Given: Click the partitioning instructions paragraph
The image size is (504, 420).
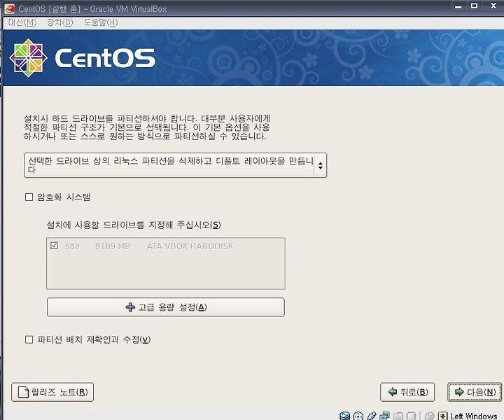Looking at the screenshot, I should (x=147, y=127).
